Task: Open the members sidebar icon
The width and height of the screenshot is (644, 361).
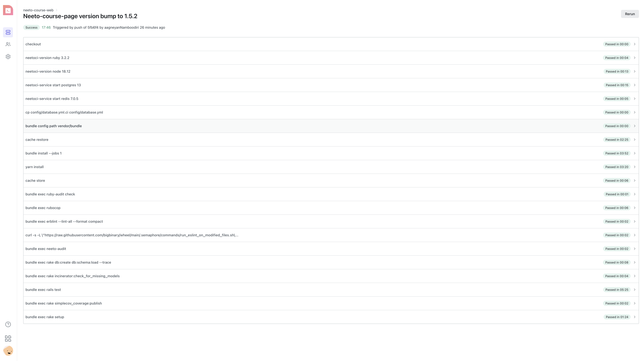Action: pos(8,44)
